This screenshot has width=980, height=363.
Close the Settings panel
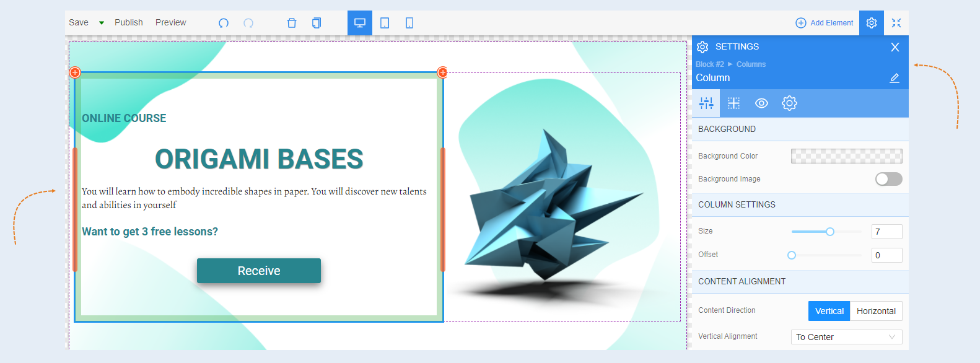click(x=895, y=47)
